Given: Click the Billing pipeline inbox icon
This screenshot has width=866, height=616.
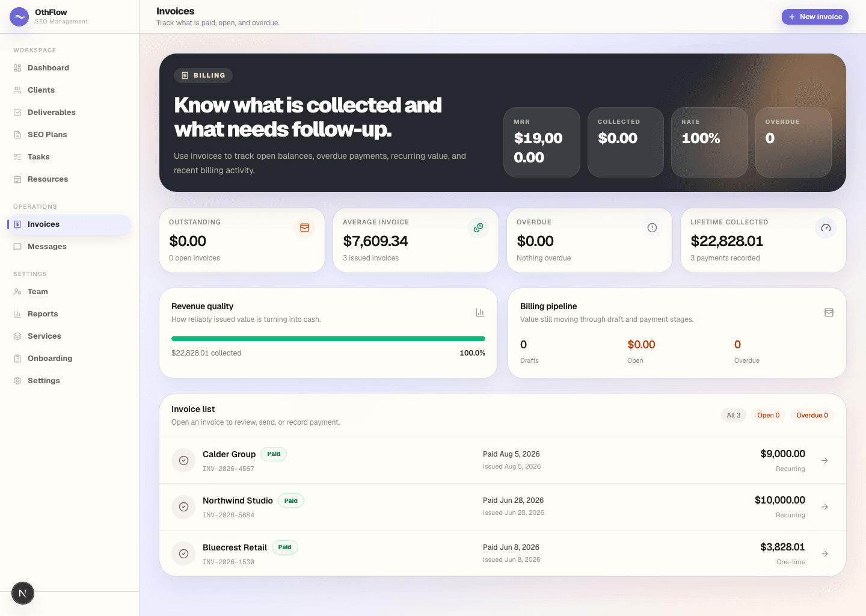Looking at the screenshot, I should (829, 313).
